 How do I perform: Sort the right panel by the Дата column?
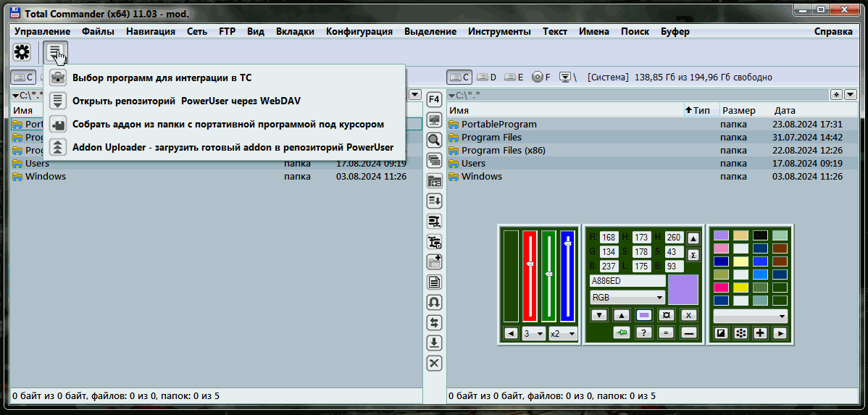coord(785,111)
